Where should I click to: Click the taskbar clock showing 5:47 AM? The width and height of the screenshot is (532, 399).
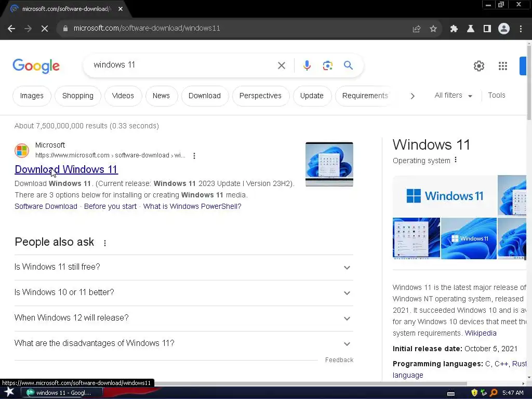[513, 393]
